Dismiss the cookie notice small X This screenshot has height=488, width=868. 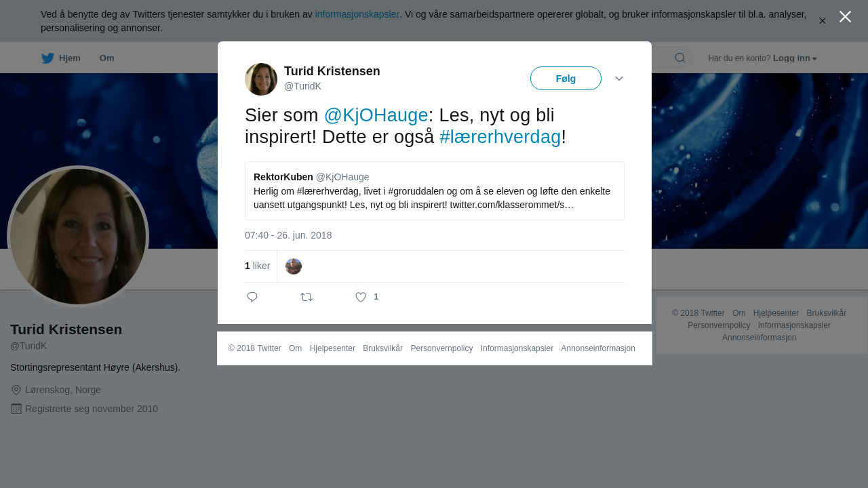click(x=822, y=21)
